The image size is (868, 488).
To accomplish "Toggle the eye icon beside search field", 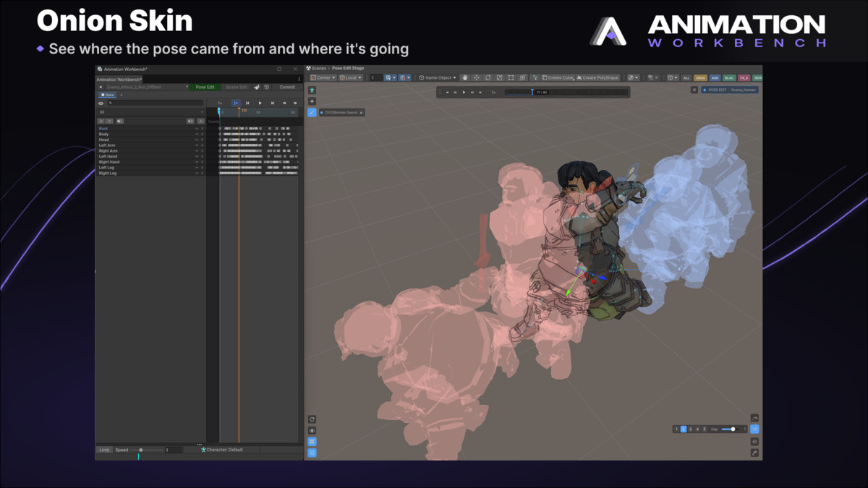I will click(101, 103).
